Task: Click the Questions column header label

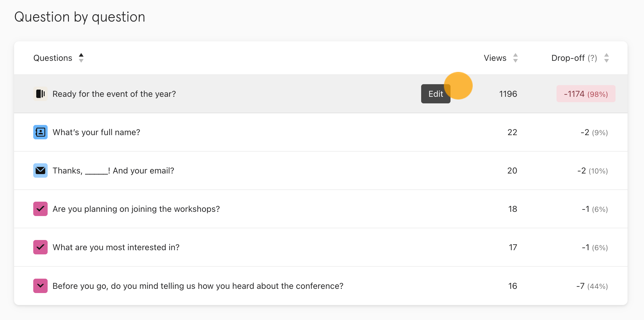Action: 53,58
